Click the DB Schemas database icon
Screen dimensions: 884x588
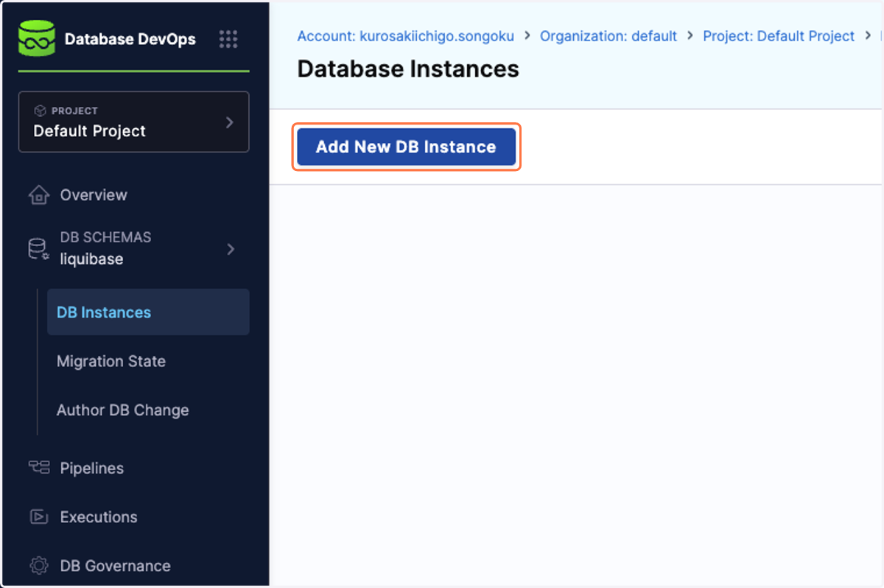tap(38, 249)
